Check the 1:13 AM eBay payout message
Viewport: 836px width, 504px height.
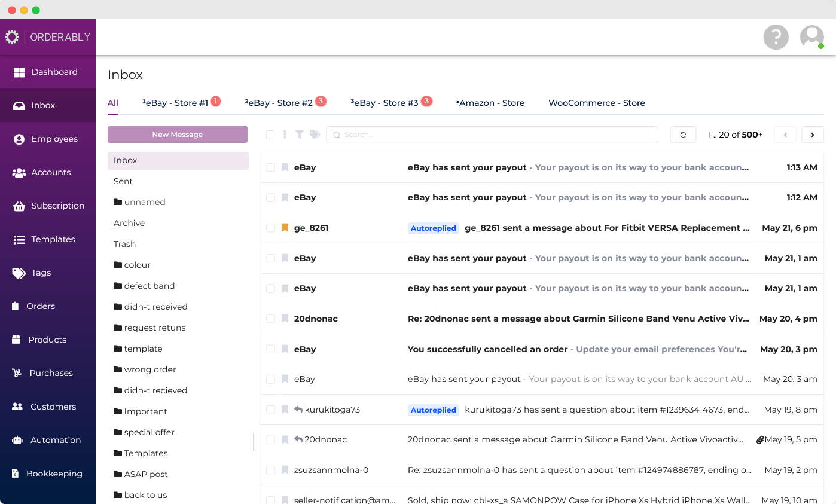(270, 167)
